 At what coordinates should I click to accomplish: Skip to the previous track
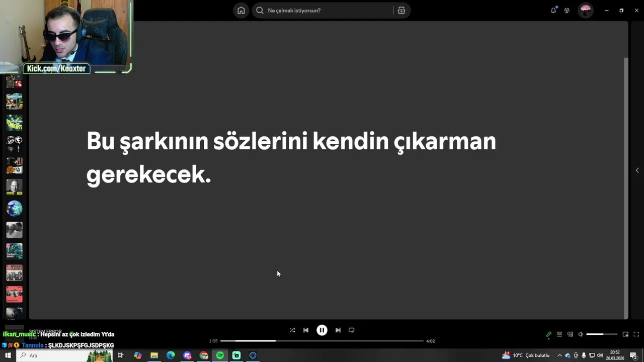click(306, 330)
